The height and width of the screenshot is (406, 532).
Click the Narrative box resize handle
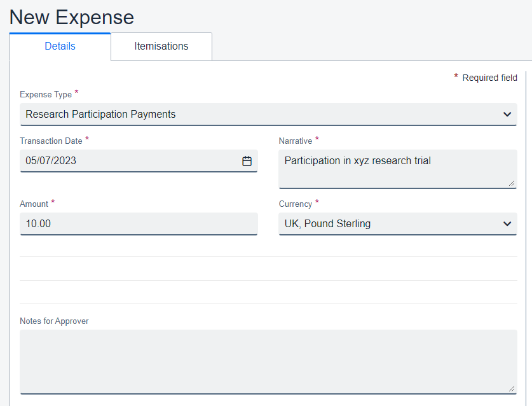click(512, 183)
